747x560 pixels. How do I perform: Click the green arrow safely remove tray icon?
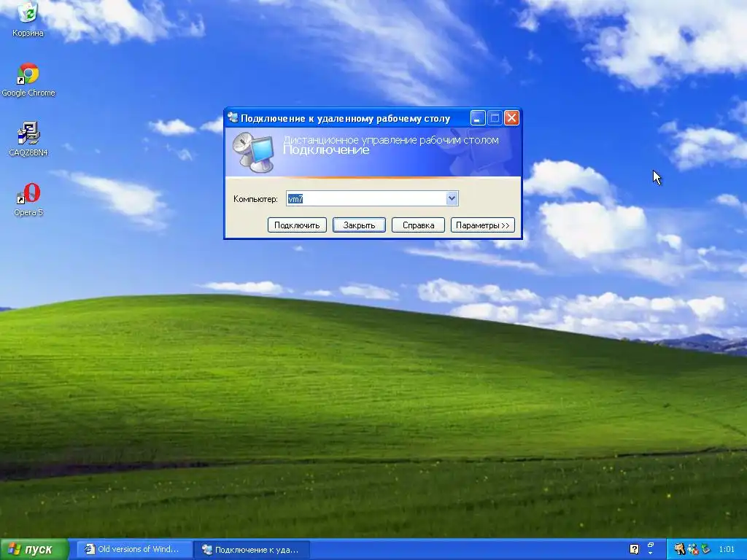pyautogui.click(x=705, y=549)
